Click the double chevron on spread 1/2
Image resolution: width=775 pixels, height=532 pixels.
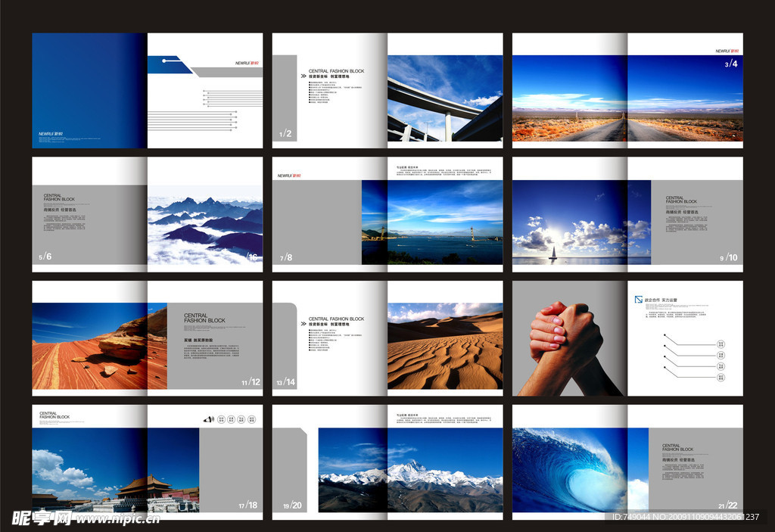pyautogui.click(x=303, y=76)
